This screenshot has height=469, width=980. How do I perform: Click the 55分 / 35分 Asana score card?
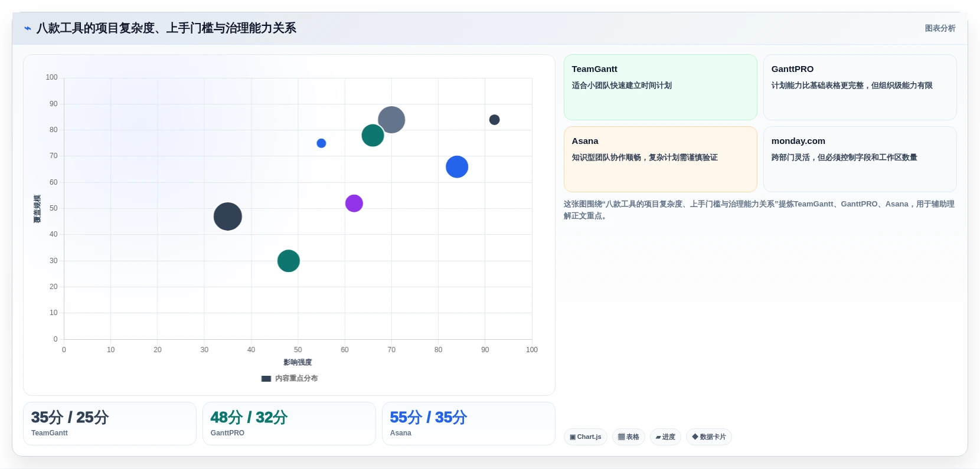(x=469, y=424)
